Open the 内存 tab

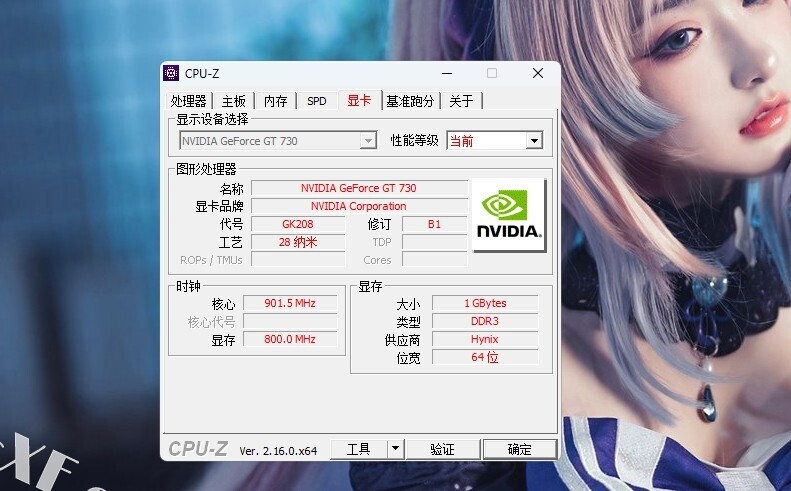pos(275,101)
